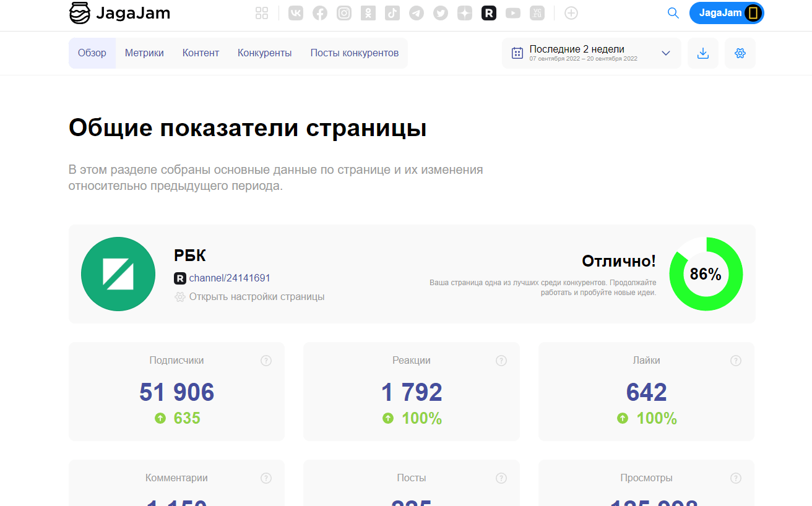Viewport: 812px width, 506px height.
Task: Open the JagaJam logo home link
Action: point(119,13)
